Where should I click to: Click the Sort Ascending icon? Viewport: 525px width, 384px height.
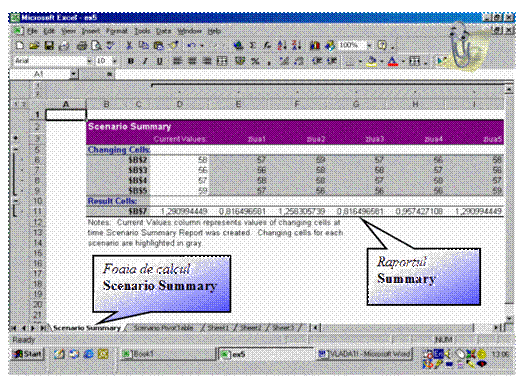coord(282,46)
